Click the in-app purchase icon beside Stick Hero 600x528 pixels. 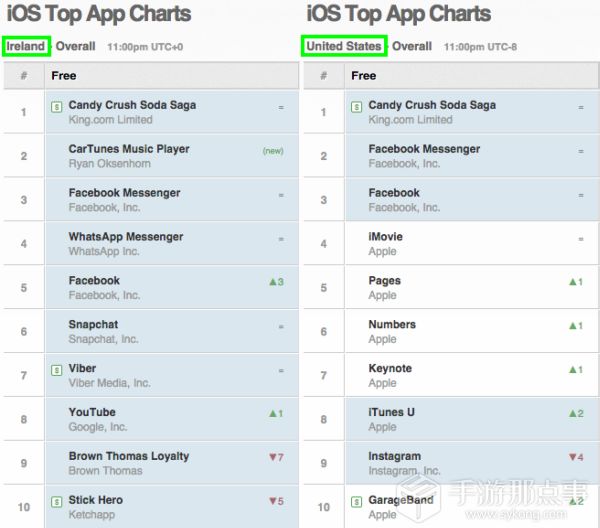[x=57, y=501]
